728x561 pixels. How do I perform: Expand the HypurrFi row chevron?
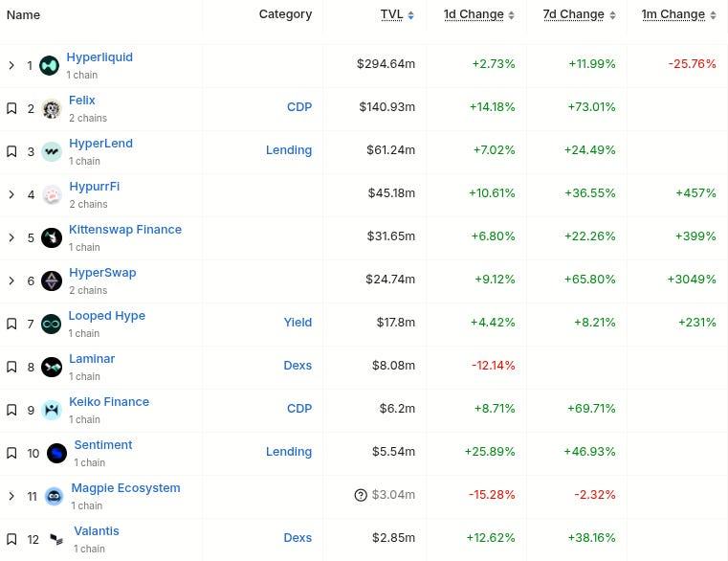(11, 194)
